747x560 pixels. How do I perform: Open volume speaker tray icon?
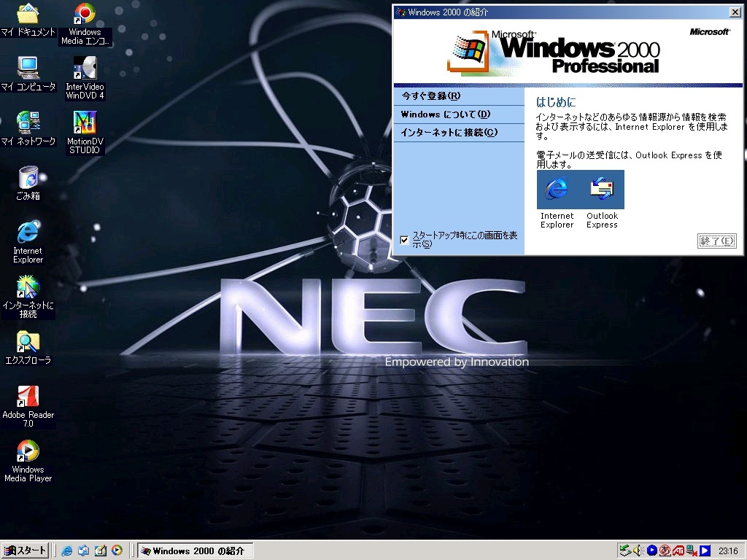638,551
